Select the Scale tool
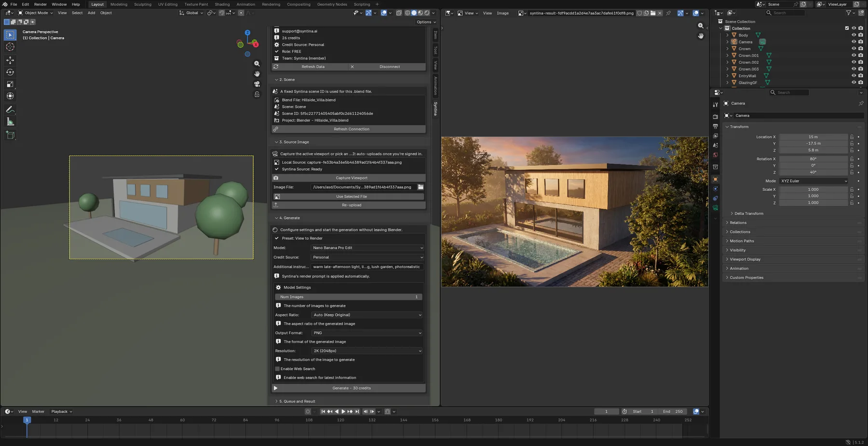 point(10,84)
